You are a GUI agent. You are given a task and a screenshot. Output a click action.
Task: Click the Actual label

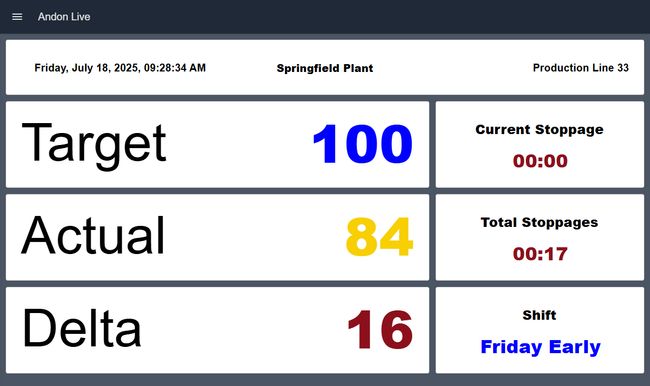click(93, 235)
